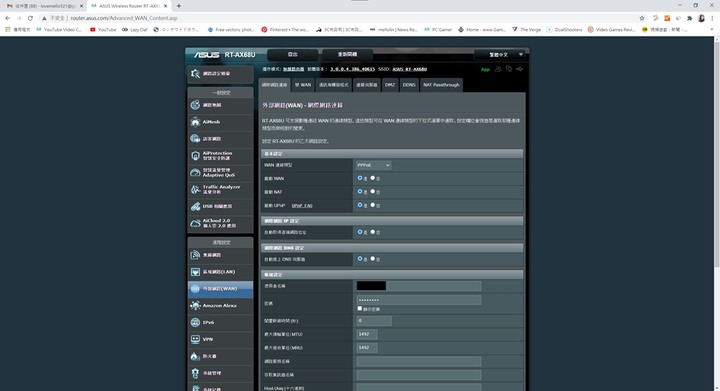Open the Chrome profile avatar
Screen dimensions: 720x391
point(701,18)
